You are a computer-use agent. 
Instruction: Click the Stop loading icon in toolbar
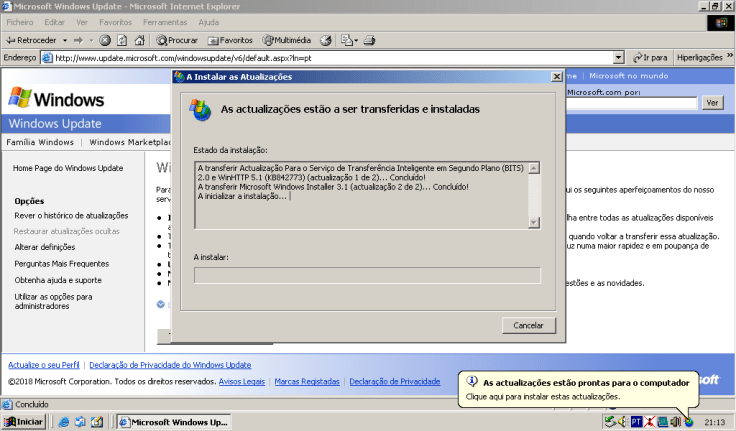tap(105, 40)
